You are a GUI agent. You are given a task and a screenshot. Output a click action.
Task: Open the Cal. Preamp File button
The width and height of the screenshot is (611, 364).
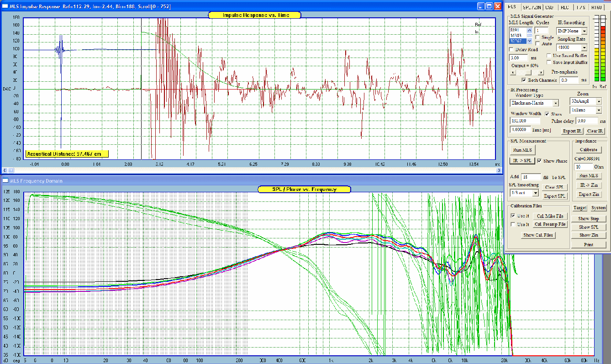point(550,224)
